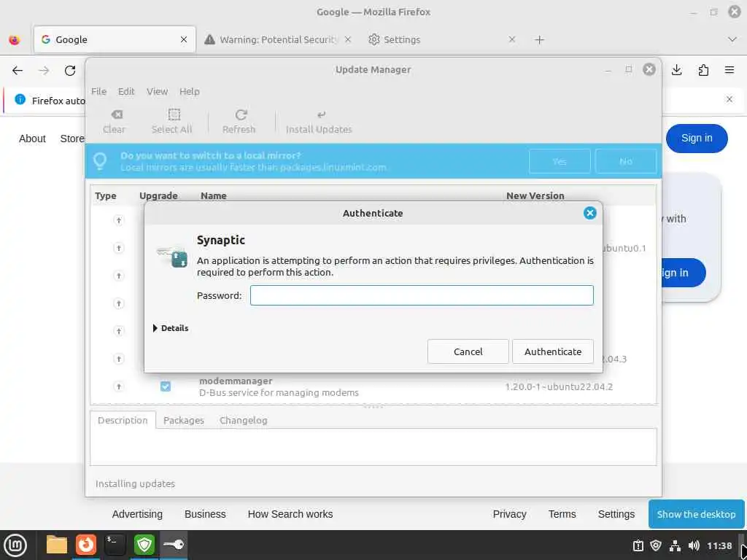
Task: Click the tray icon left of shield
Action: pyautogui.click(x=638, y=545)
